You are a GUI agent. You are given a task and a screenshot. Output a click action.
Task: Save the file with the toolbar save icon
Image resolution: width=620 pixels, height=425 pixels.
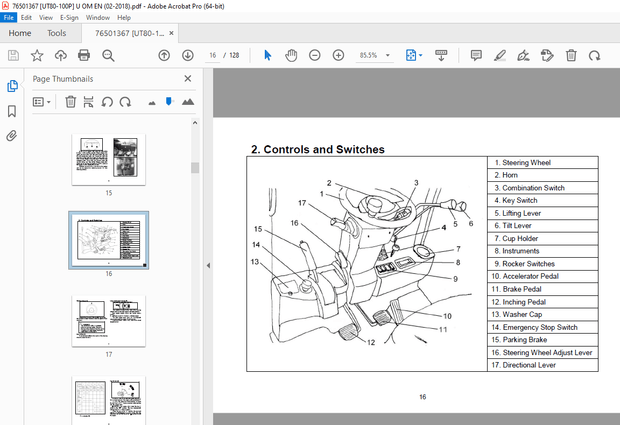pos(12,55)
